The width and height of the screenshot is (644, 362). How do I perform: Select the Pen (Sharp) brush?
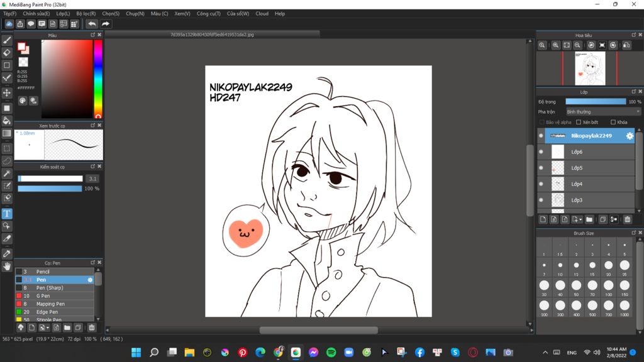(55, 288)
